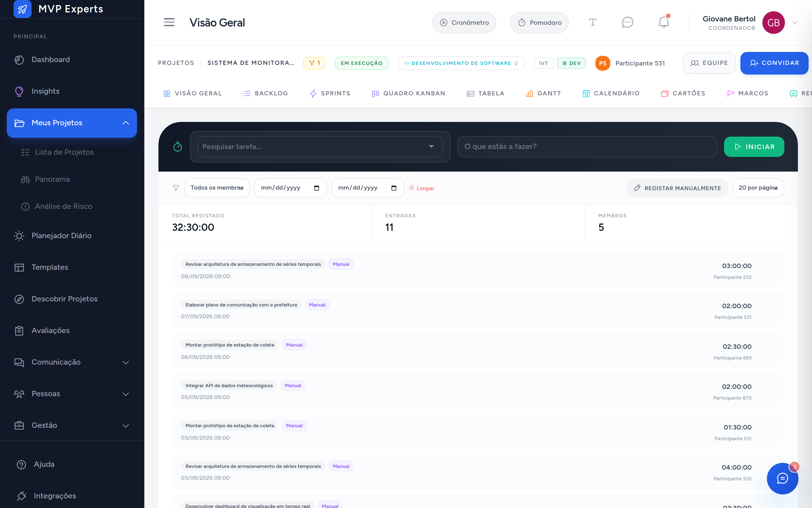Open the Pesquisar tarefa dropdown

click(320, 146)
